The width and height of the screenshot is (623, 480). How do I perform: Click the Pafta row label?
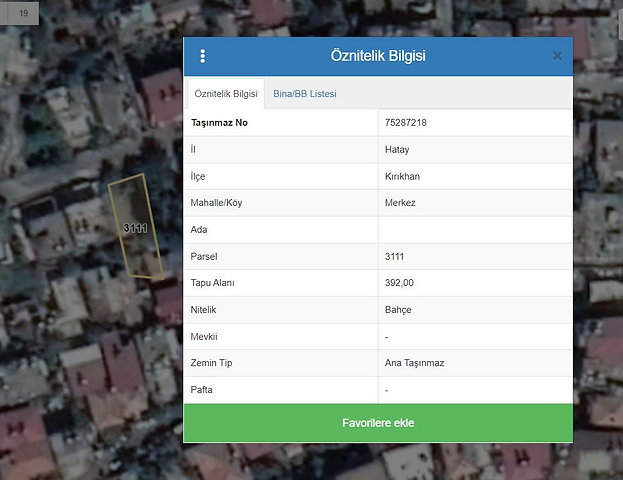pos(202,390)
